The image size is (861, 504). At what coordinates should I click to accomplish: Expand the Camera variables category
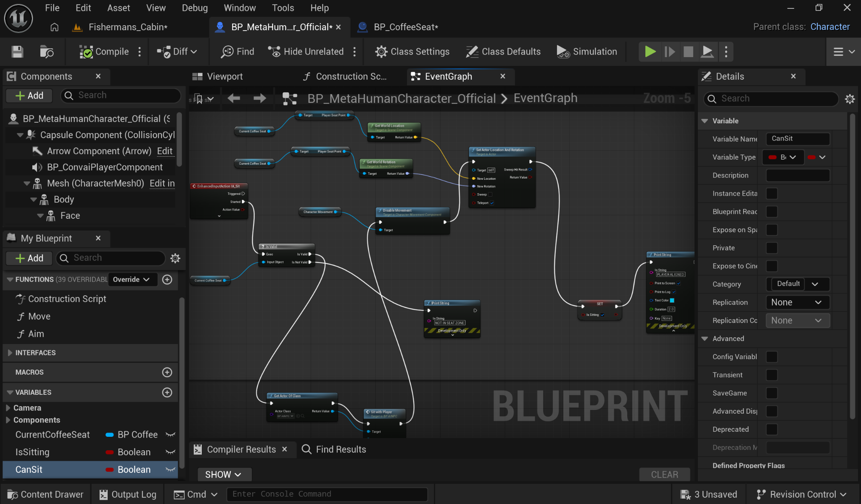[8, 408]
